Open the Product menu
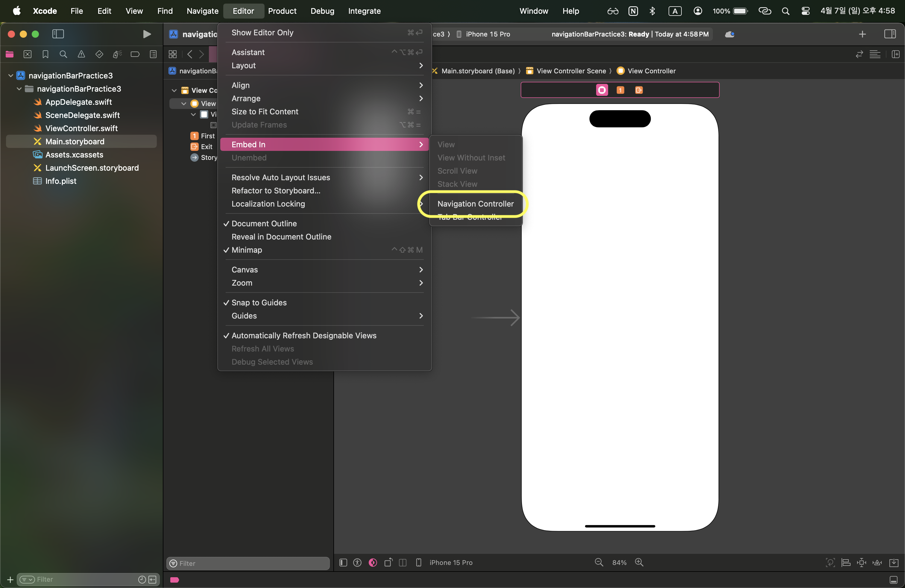905x588 pixels. click(282, 11)
